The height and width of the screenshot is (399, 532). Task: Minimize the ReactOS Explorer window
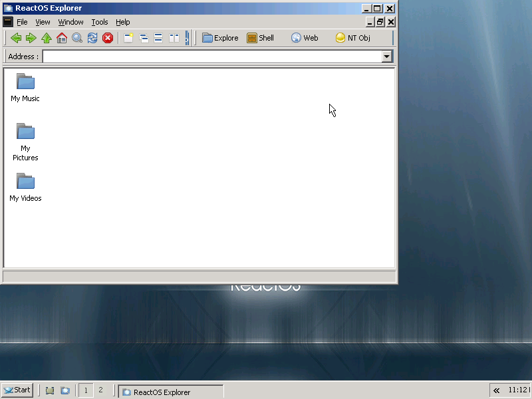[x=366, y=9]
